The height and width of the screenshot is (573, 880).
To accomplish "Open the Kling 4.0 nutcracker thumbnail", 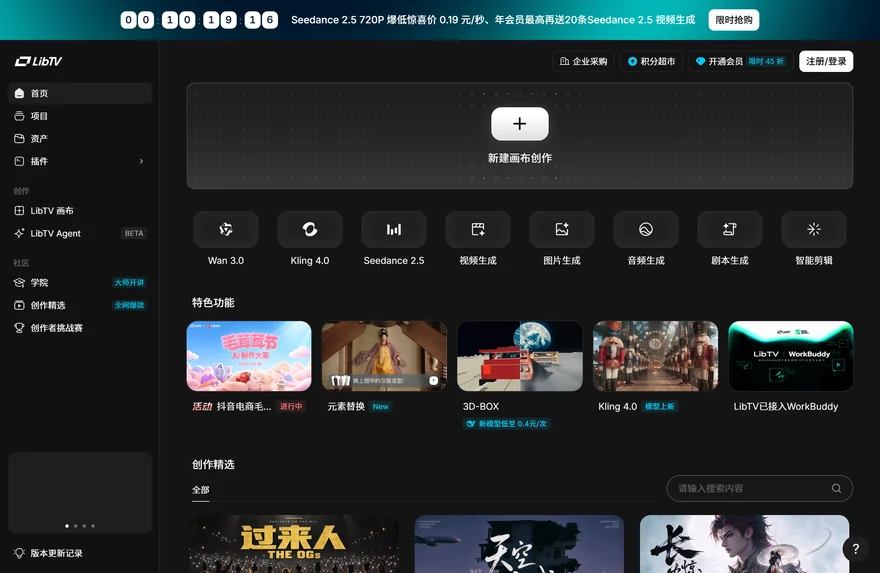I will click(656, 356).
